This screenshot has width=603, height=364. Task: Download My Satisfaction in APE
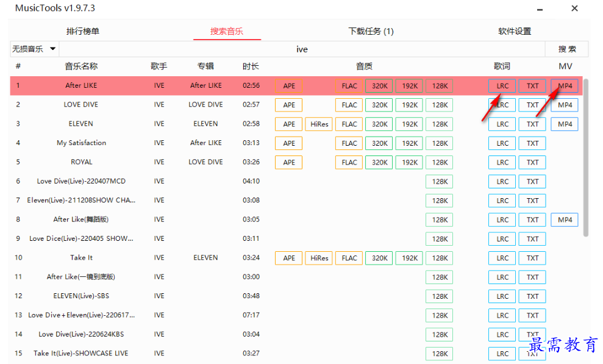tap(289, 143)
